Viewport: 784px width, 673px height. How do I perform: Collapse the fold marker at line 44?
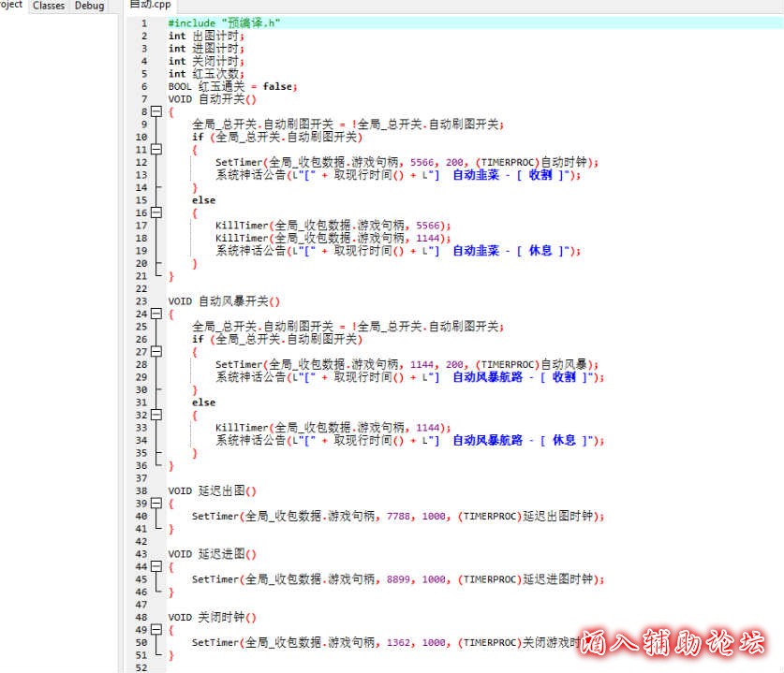tap(156, 566)
